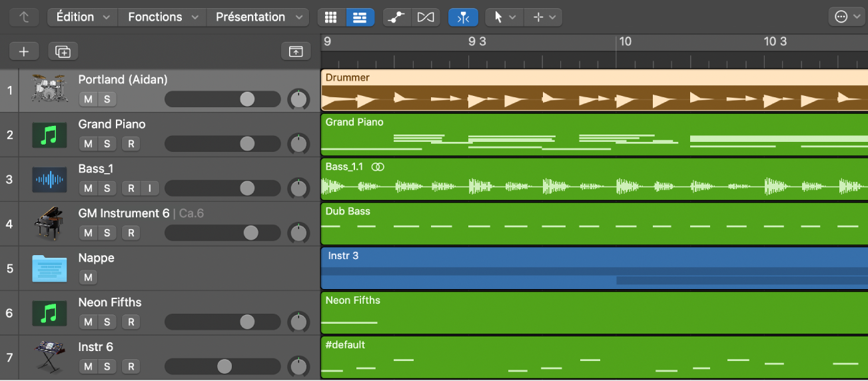Viewport: 868px width, 381px height.
Task: Click the Grand Piano pan knob
Action: (298, 145)
